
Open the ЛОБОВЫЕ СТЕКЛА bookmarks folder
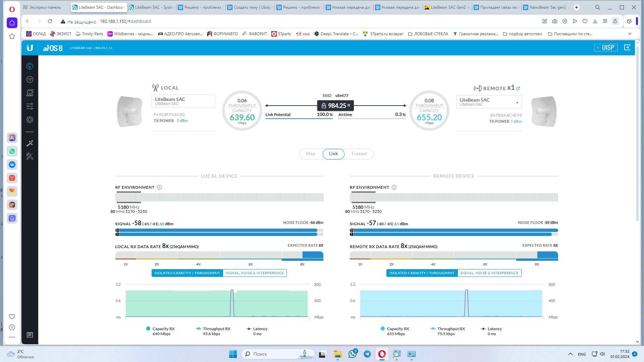pos(428,34)
